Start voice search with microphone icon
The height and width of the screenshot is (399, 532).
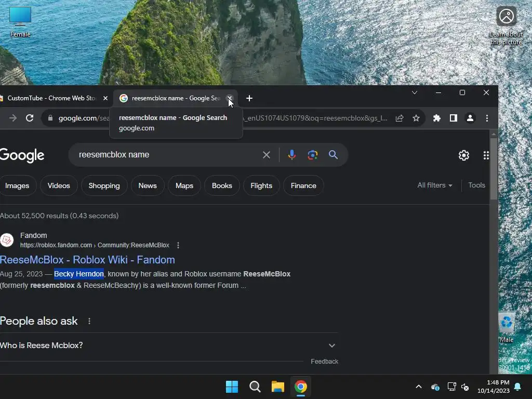[291, 155]
